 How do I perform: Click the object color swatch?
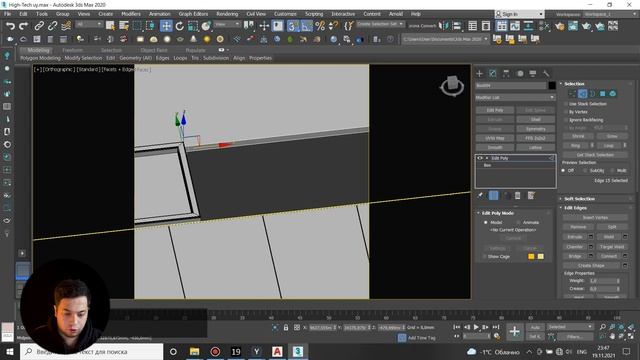tap(552, 86)
